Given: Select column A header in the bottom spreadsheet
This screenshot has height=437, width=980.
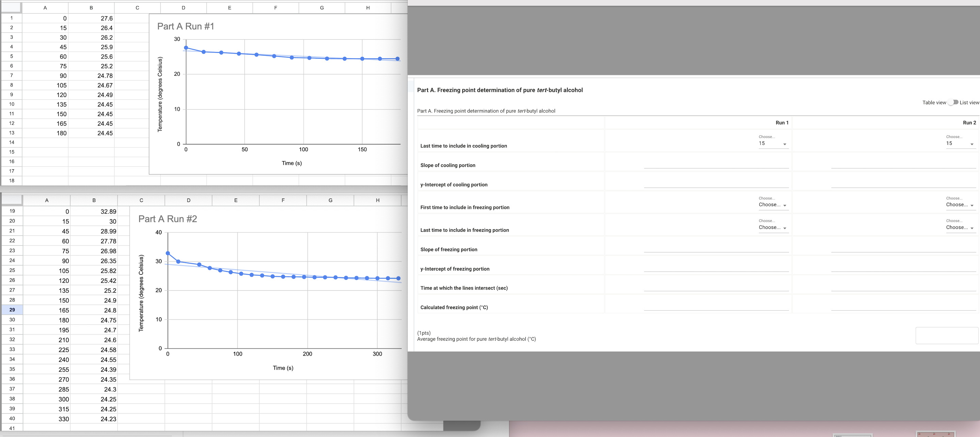Looking at the screenshot, I should click(46, 200).
